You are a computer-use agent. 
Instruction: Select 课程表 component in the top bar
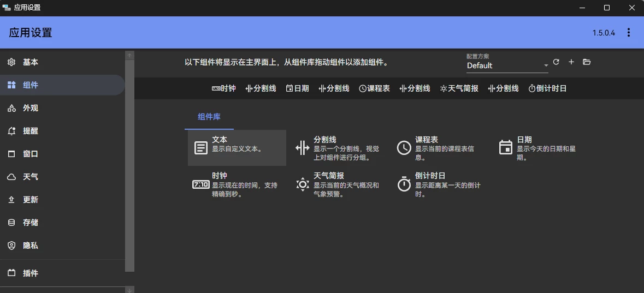pyautogui.click(x=374, y=88)
